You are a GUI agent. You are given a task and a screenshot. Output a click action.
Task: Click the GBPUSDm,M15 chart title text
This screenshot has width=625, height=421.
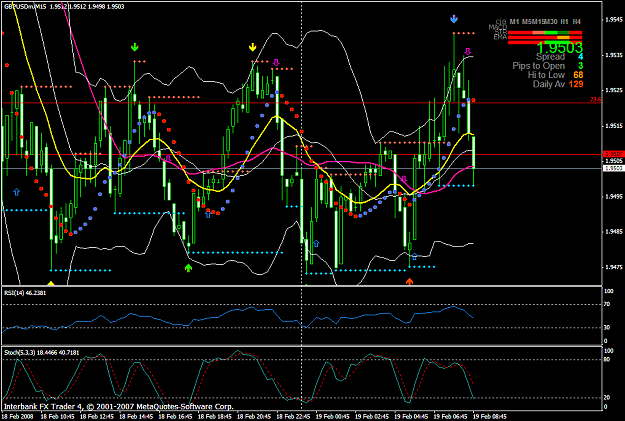[27, 6]
